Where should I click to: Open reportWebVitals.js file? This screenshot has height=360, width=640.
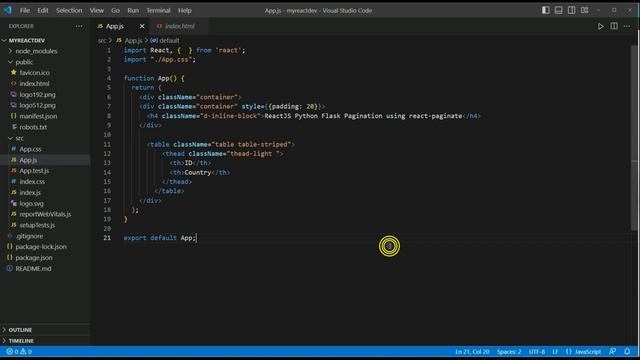pyautogui.click(x=45, y=214)
